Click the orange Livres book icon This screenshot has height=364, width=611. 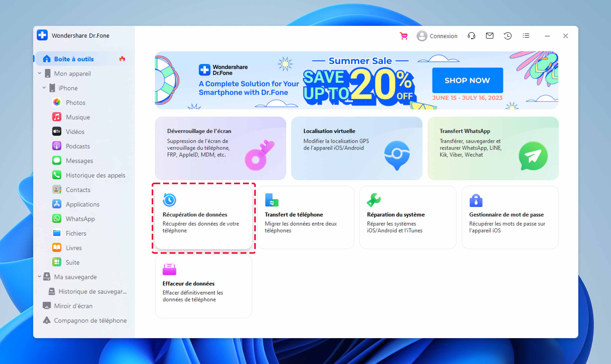[57, 248]
